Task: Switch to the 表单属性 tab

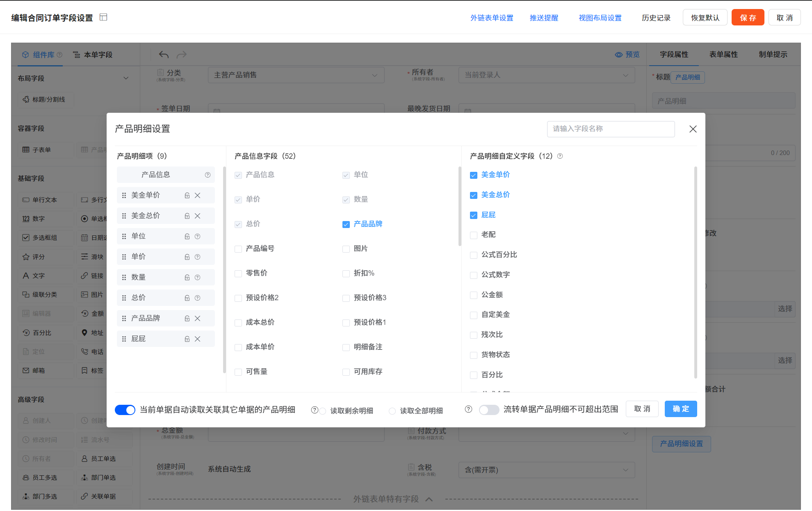Action: 723,55
